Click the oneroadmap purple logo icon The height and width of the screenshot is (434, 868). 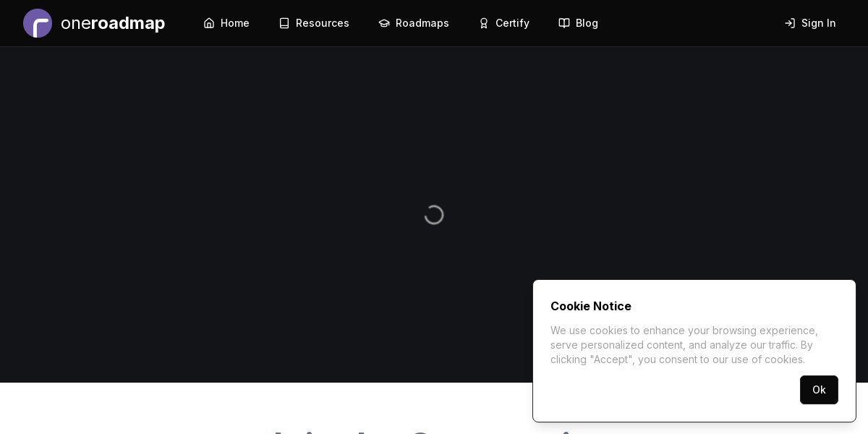[x=38, y=23]
